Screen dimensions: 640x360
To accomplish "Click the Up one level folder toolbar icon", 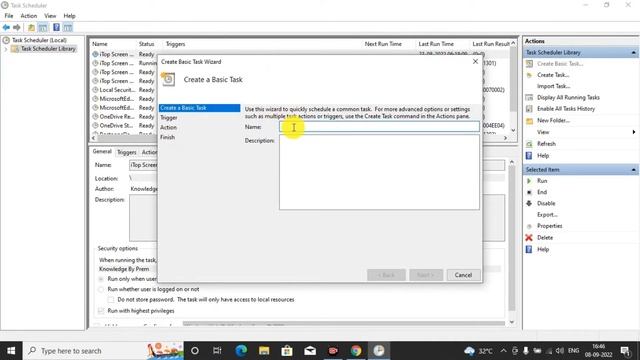I will (31, 27).
